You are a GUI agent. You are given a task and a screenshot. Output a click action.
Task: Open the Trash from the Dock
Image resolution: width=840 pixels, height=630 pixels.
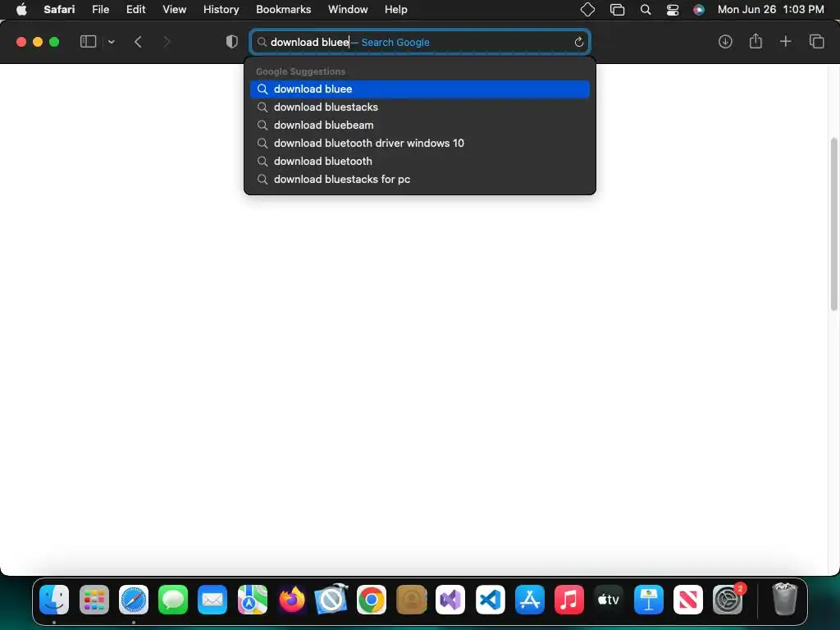pos(785,600)
